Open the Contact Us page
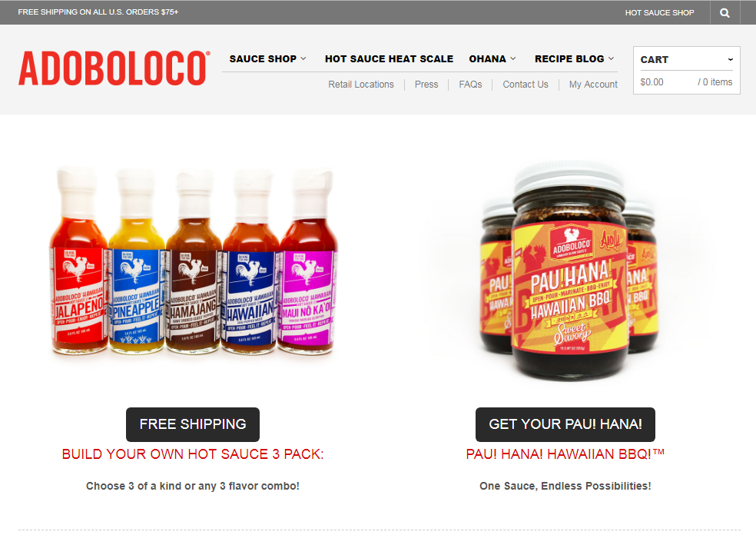The height and width of the screenshot is (535, 756). [526, 85]
